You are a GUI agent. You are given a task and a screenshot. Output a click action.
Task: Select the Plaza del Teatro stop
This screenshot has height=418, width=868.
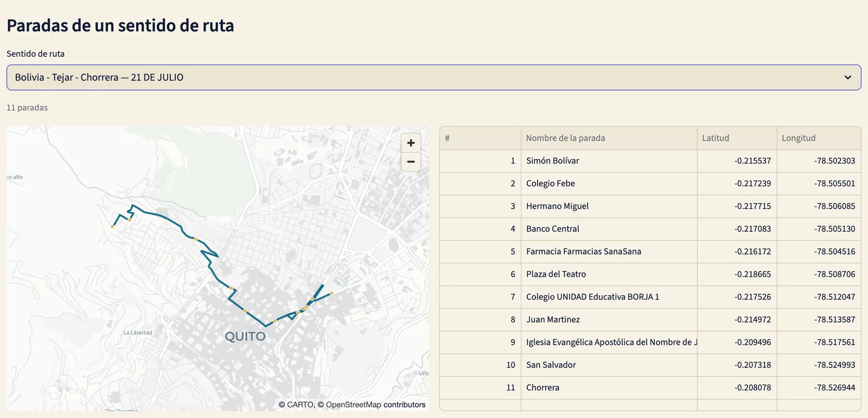[x=650, y=275]
